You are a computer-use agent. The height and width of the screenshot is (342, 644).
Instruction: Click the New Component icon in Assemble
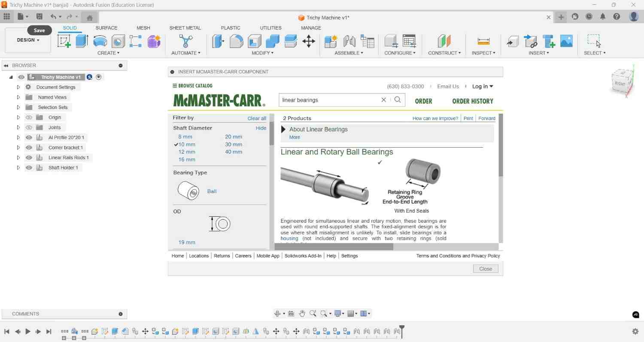(x=331, y=41)
